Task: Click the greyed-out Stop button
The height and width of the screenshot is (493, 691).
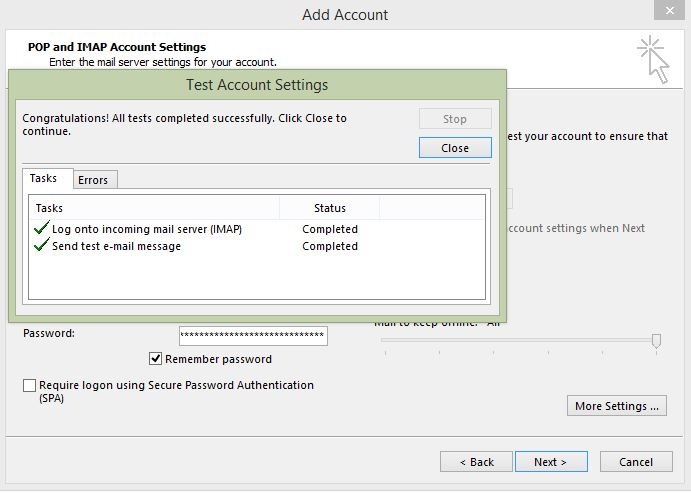Action: tap(455, 119)
